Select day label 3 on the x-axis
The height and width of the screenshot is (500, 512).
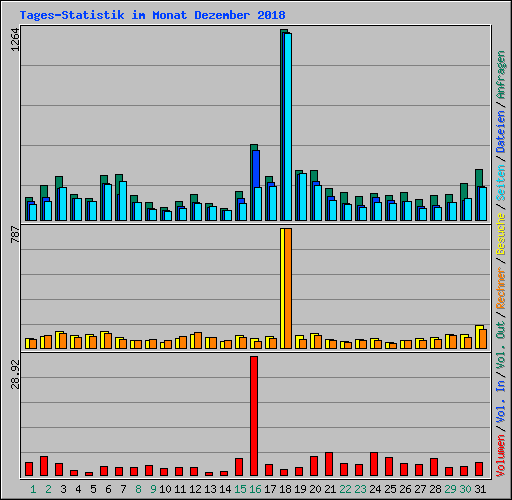coord(63,489)
